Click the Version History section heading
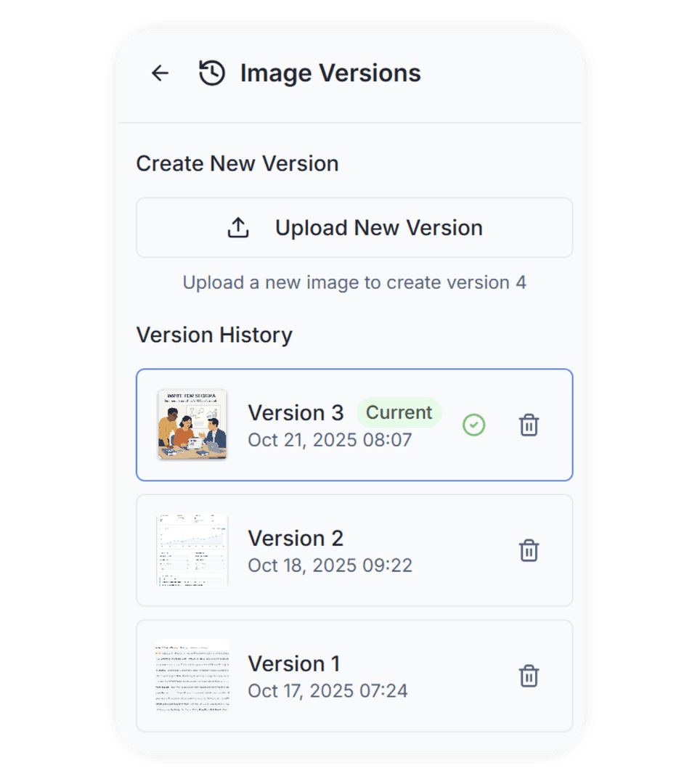 coord(214,335)
